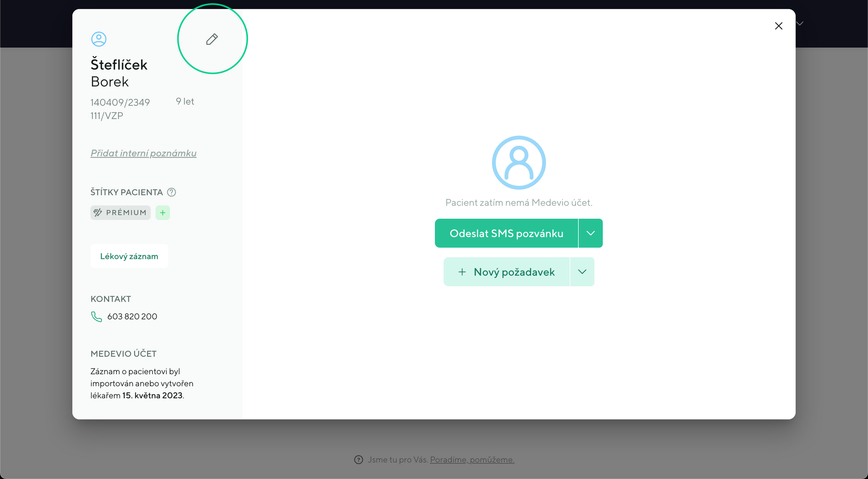The width and height of the screenshot is (868, 479).
Task: Click the tag icon inside the PRÉMIUM label
Action: point(98,213)
